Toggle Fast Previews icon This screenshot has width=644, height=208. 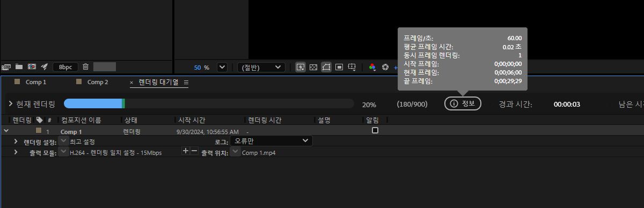[x=301, y=67]
